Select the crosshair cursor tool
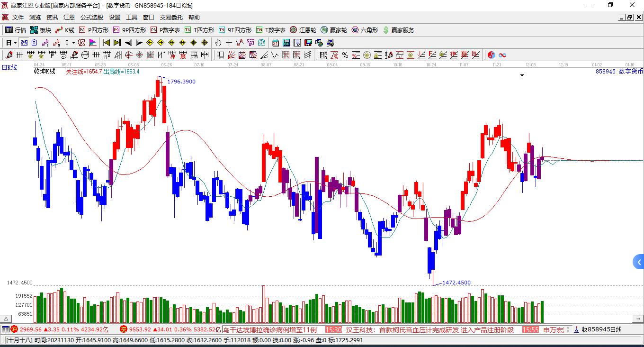Viewport: 644px width, 347px height. [229, 43]
